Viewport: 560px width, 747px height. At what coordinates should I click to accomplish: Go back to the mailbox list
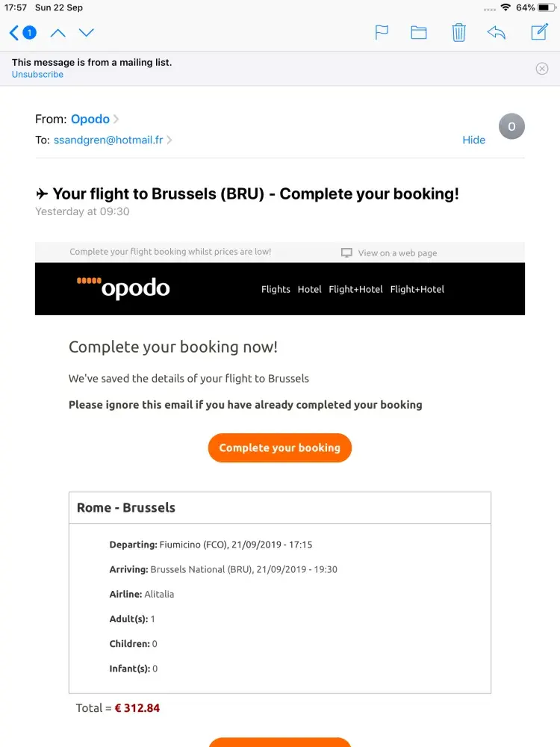pos(21,33)
